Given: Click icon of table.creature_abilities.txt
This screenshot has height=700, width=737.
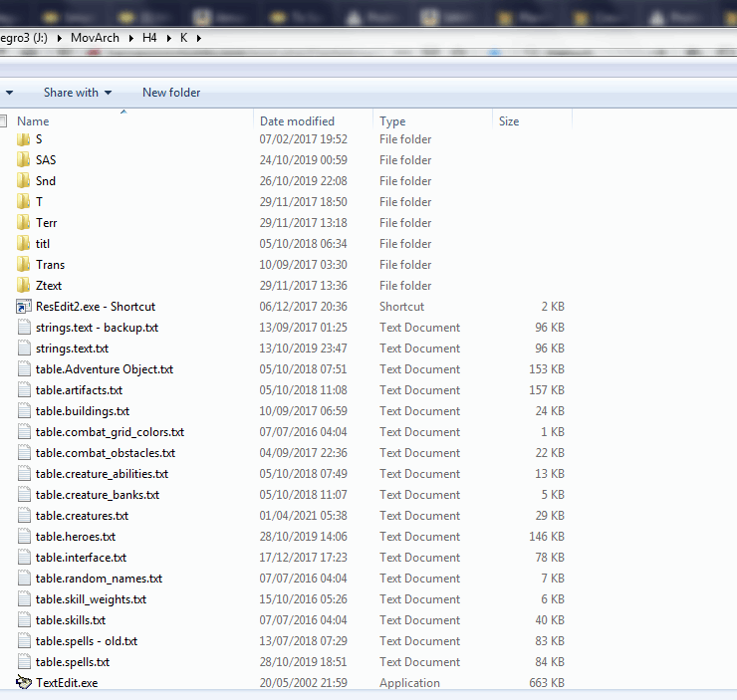Looking at the screenshot, I should coord(24,474).
